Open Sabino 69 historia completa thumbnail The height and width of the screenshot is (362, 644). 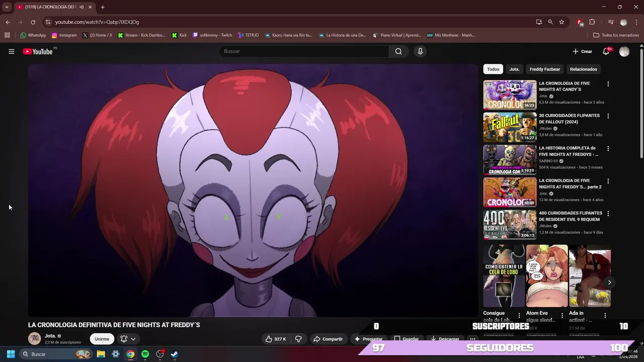pos(510,159)
